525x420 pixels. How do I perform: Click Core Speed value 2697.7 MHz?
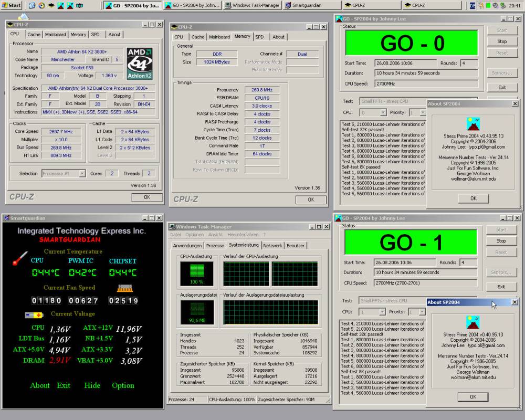click(x=61, y=132)
